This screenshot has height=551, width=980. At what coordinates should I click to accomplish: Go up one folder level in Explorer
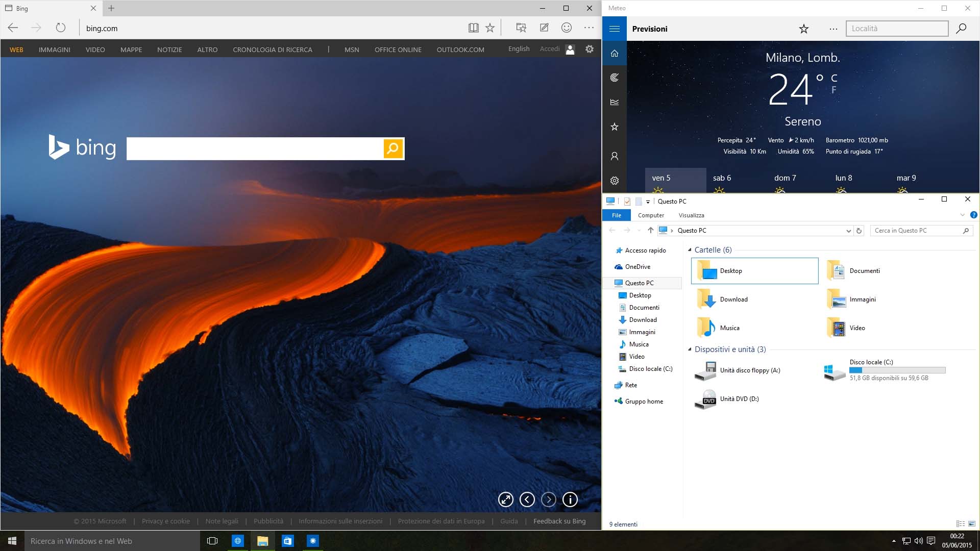650,231
